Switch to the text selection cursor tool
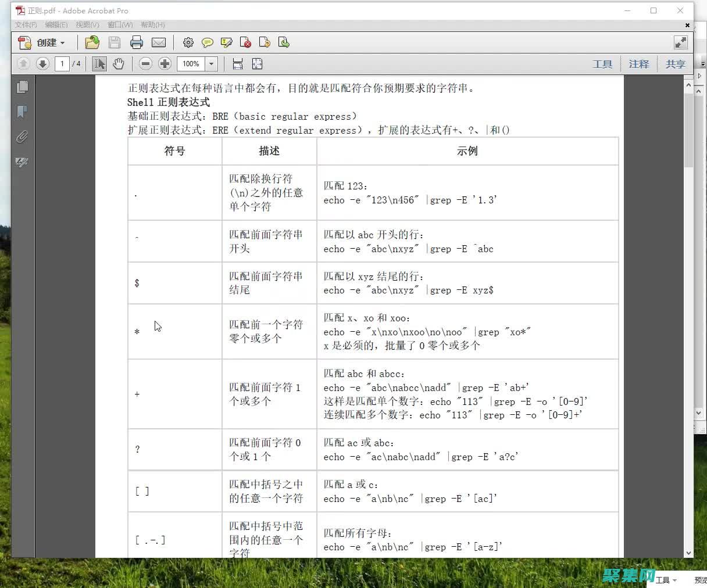Screen dimensions: 707x588 (99, 64)
